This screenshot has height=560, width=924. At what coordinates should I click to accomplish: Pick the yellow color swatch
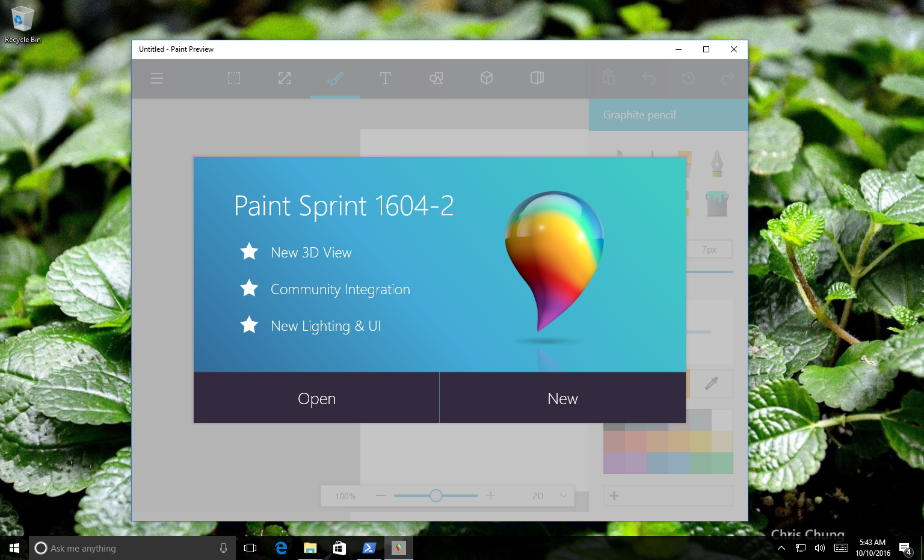[x=701, y=442]
